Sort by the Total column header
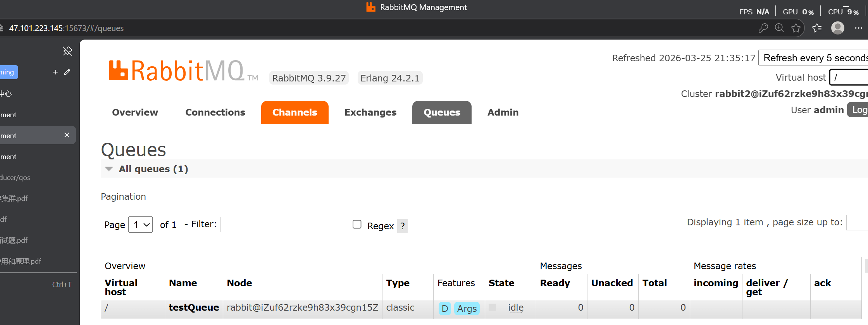This screenshot has width=868, height=325. pos(654,283)
